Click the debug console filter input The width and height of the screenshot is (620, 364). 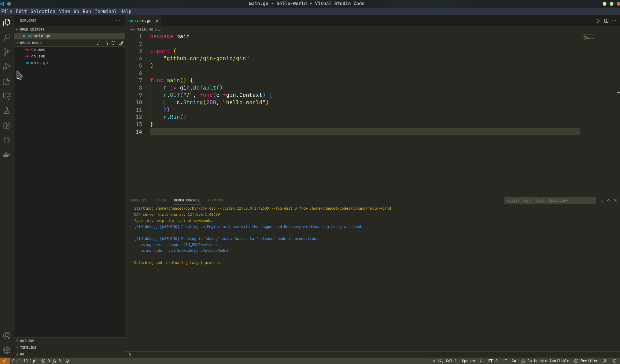coord(550,200)
